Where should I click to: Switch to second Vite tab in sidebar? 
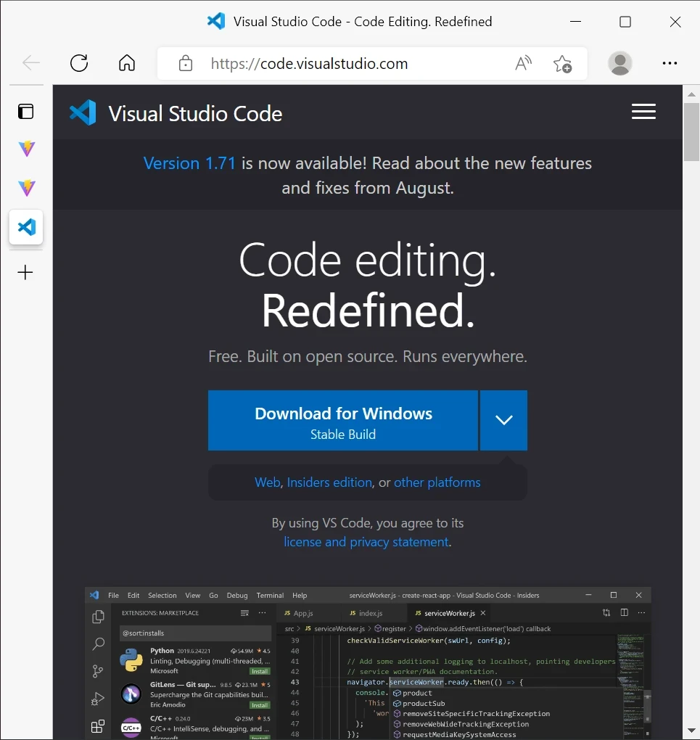tap(26, 188)
